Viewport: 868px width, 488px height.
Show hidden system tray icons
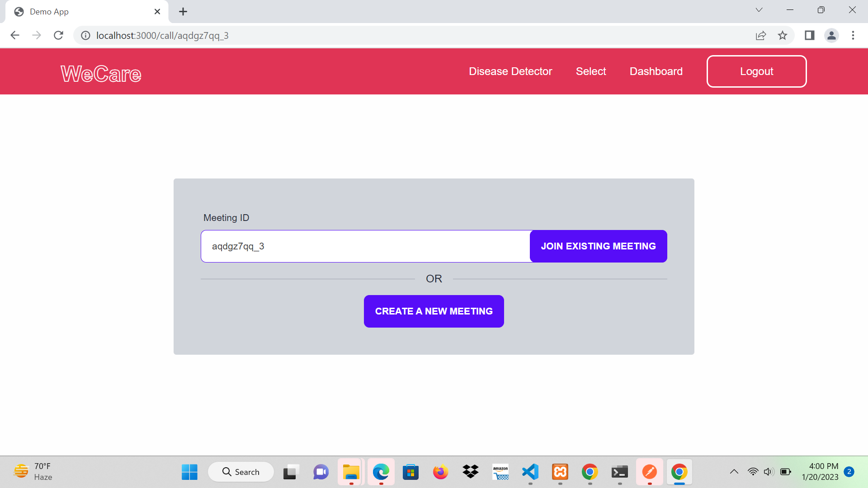point(734,472)
